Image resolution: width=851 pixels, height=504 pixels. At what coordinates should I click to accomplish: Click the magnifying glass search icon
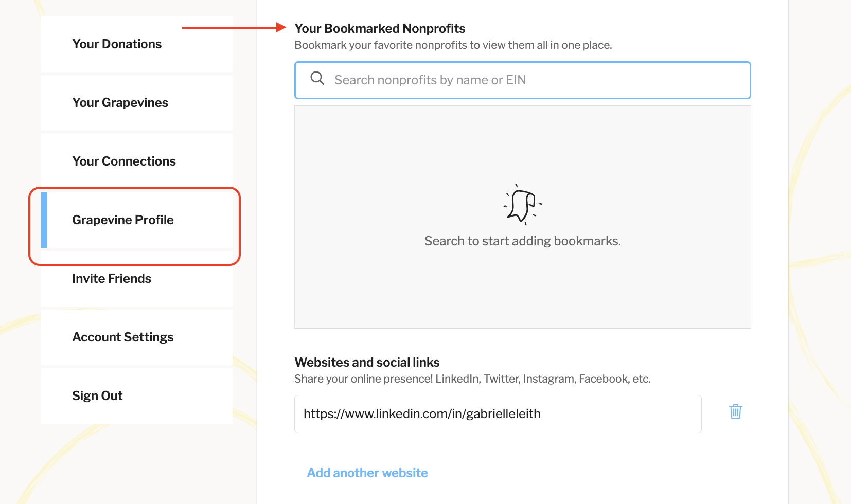coord(317,79)
